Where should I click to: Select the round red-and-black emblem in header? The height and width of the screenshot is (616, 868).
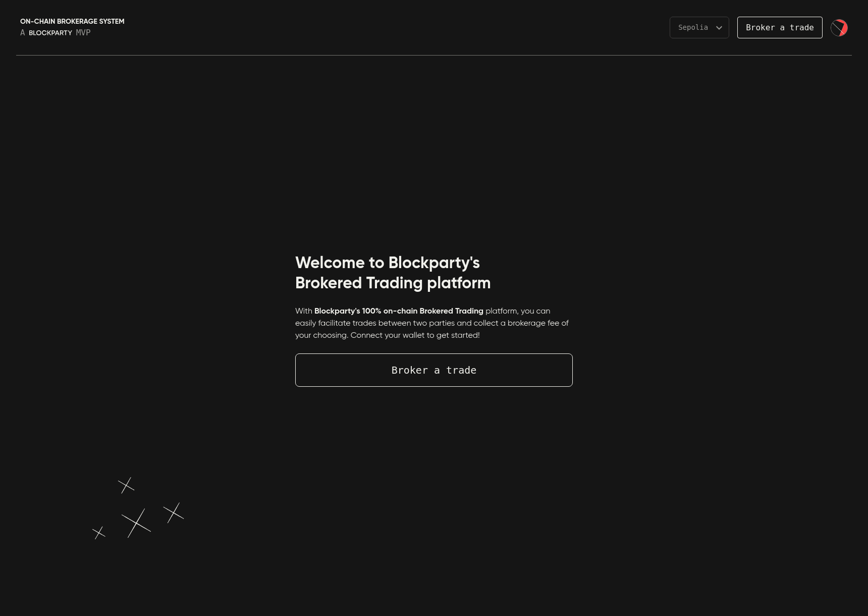click(x=839, y=27)
